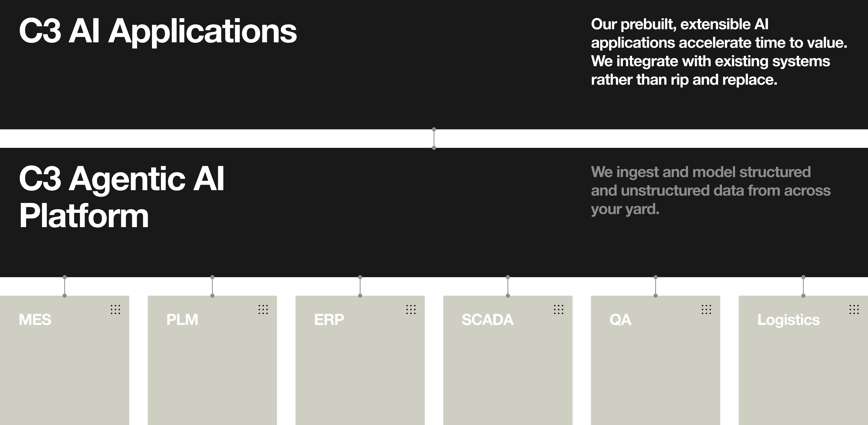
Task: Select the MES card label
Action: [x=35, y=320]
